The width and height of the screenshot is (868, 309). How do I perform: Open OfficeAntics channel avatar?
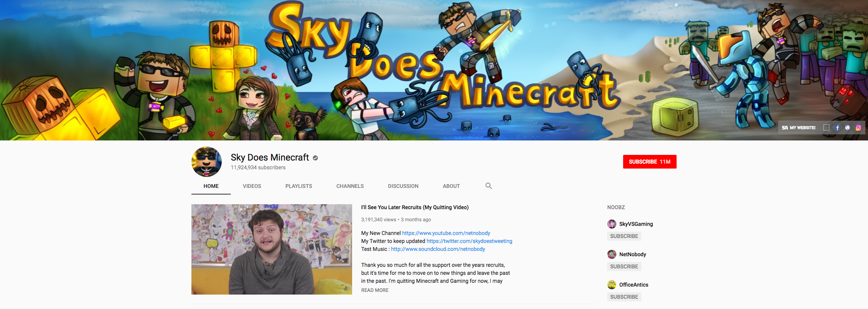[x=612, y=285]
